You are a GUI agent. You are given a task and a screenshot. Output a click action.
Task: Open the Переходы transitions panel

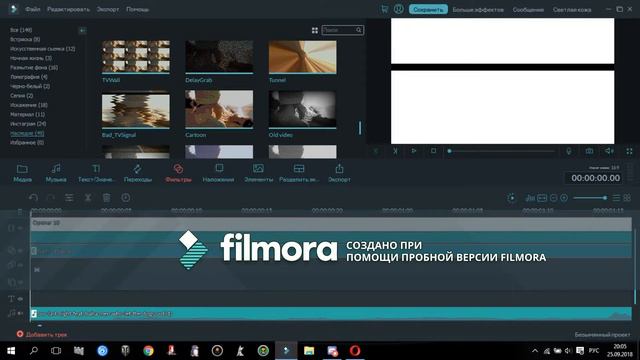pyautogui.click(x=138, y=173)
